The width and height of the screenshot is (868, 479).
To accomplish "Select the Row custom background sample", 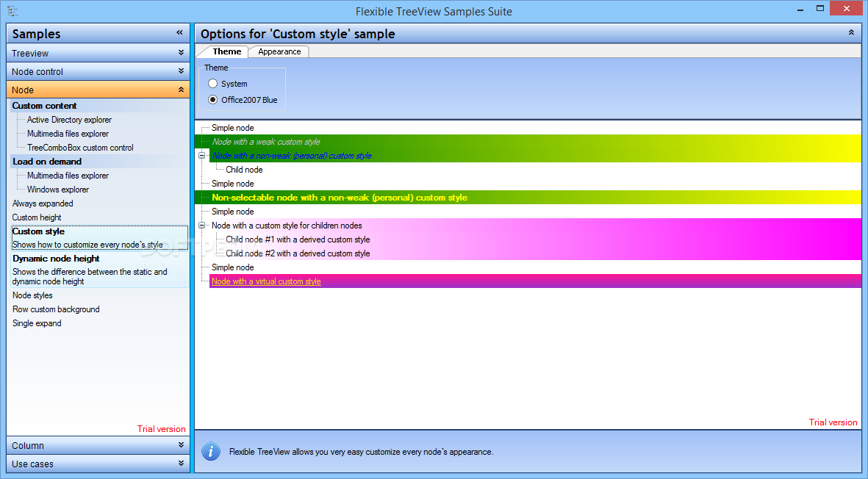I will pos(56,309).
